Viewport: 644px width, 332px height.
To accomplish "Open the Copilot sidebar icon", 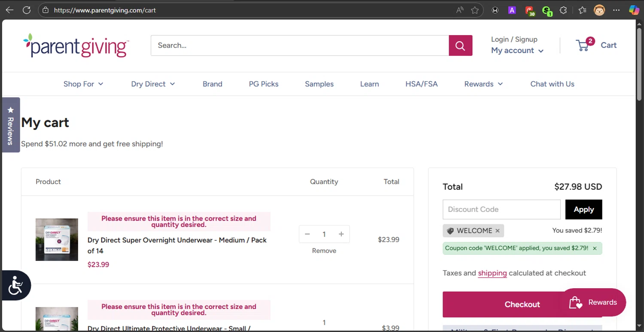I will coord(634,10).
